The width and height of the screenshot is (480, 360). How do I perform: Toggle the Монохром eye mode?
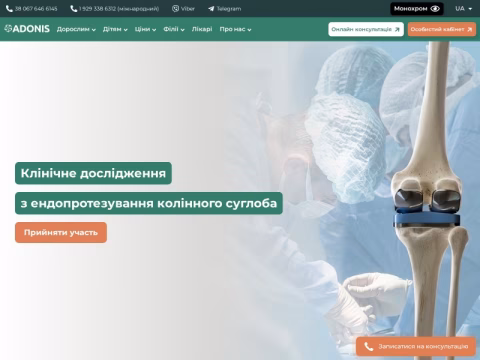coord(417,9)
